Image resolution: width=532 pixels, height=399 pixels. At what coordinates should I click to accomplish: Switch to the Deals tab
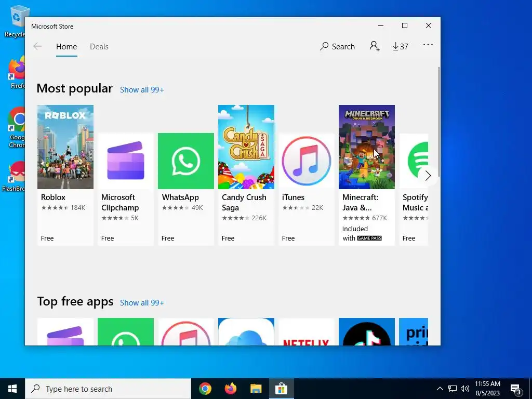[x=99, y=46]
